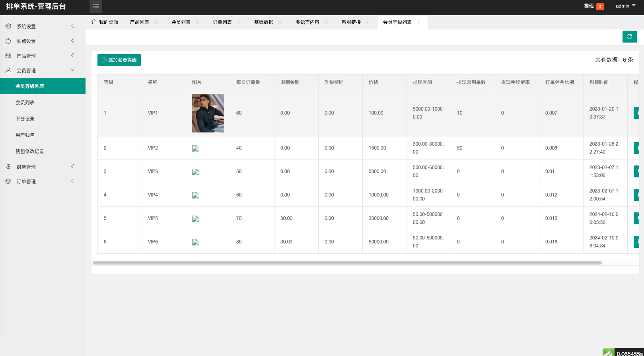The image size is (644, 356).
Task: Close the 产品列表 tab
Action: tap(156, 22)
